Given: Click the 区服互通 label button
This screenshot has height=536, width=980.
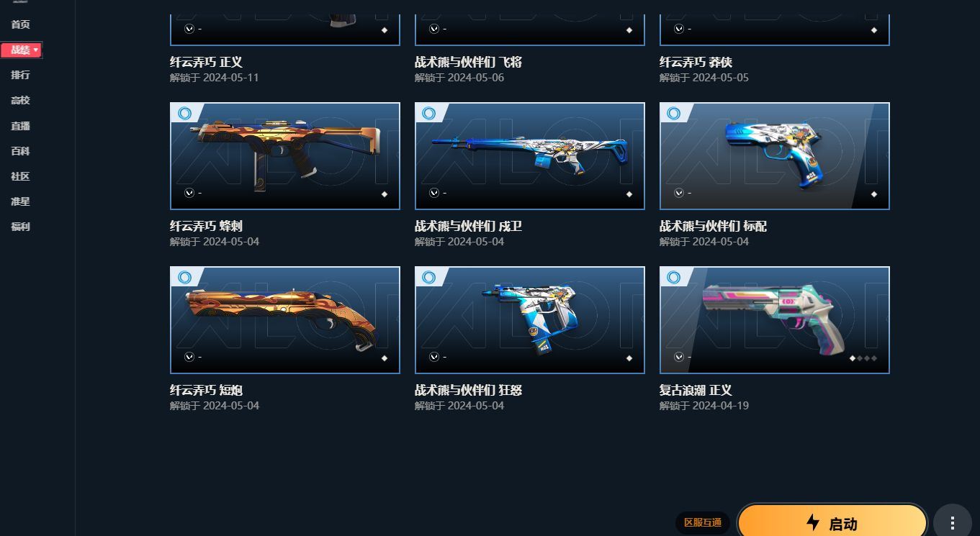Looking at the screenshot, I should click(703, 522).
